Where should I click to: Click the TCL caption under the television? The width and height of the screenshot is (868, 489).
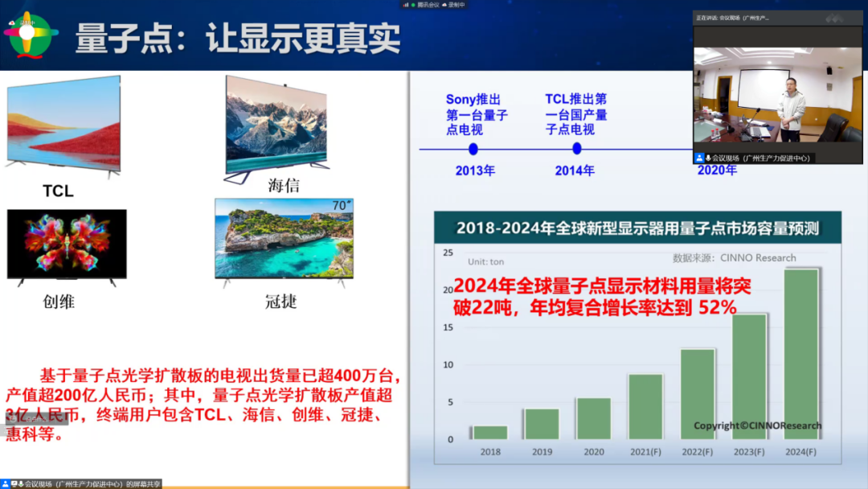58,191
